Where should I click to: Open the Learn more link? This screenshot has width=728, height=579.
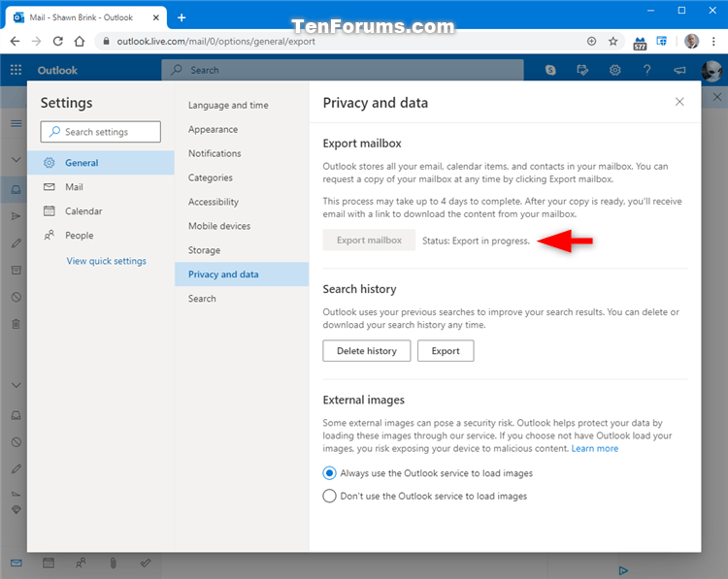595,449
